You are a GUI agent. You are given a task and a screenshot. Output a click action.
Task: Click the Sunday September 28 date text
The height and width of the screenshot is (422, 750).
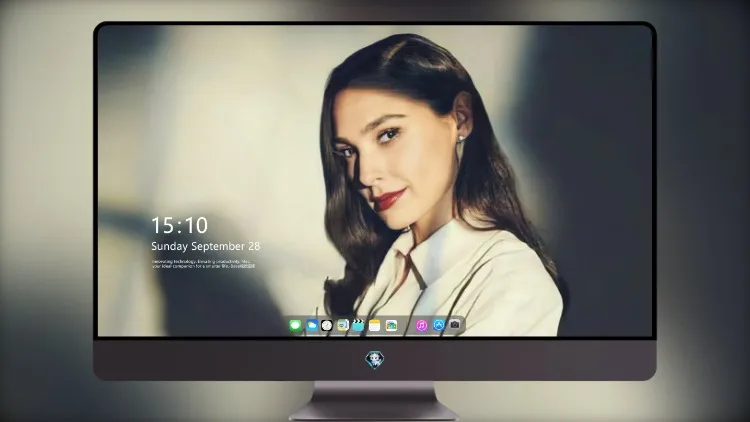[206, 246]
